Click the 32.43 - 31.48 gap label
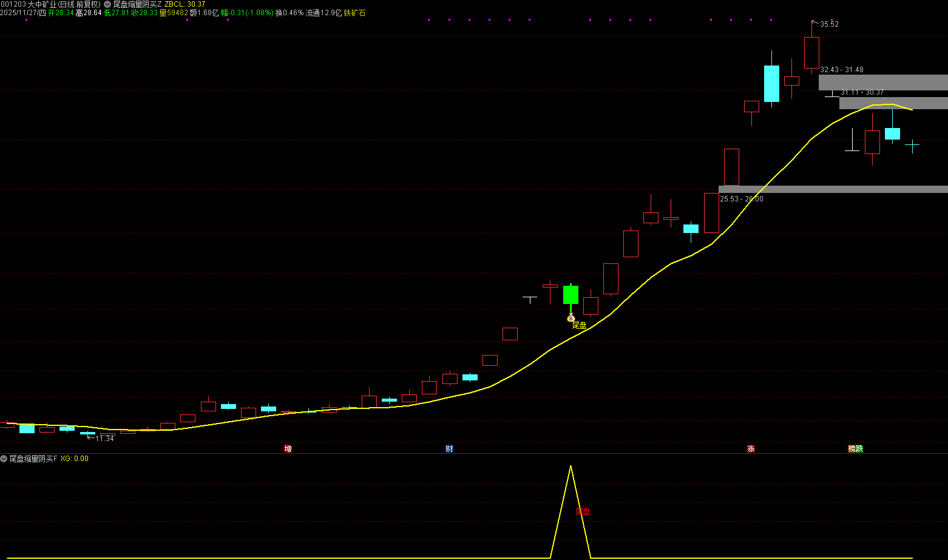The image size is (948, 560). (841, 70)
